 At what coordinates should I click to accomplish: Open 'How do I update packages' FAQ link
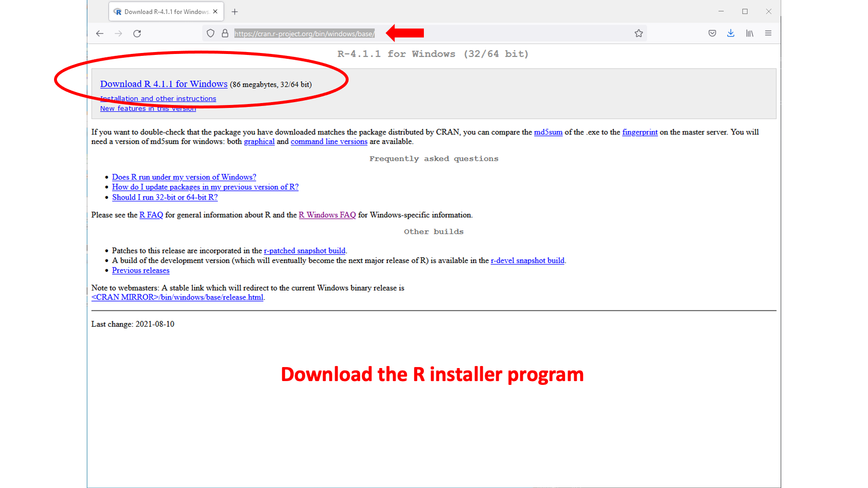205,187
